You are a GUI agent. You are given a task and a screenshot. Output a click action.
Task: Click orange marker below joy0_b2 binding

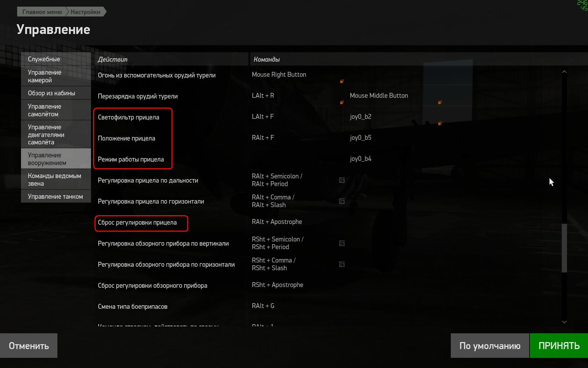(440, 123)
